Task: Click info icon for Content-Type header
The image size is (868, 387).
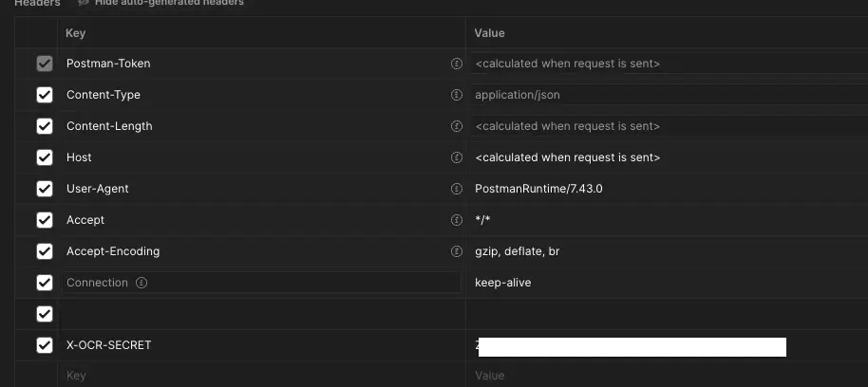Action: point(456,95)
